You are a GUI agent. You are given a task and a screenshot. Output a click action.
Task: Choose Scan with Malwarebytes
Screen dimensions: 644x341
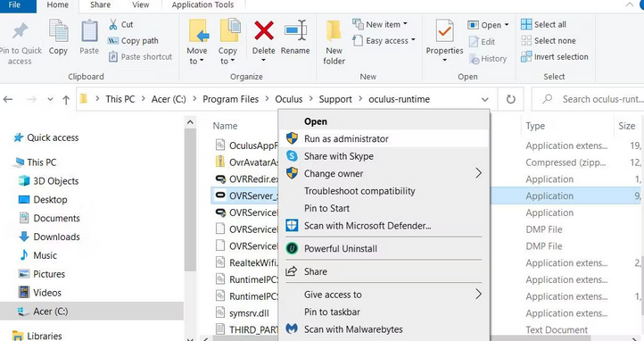click(x=384, y=329)
